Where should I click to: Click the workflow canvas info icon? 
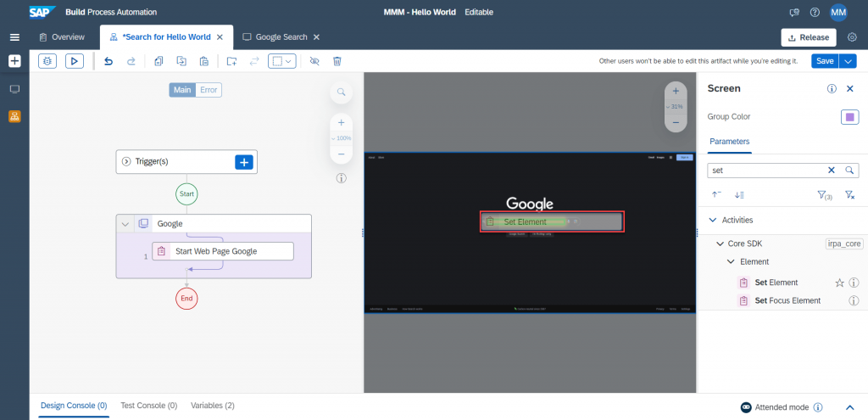(341, 178)
